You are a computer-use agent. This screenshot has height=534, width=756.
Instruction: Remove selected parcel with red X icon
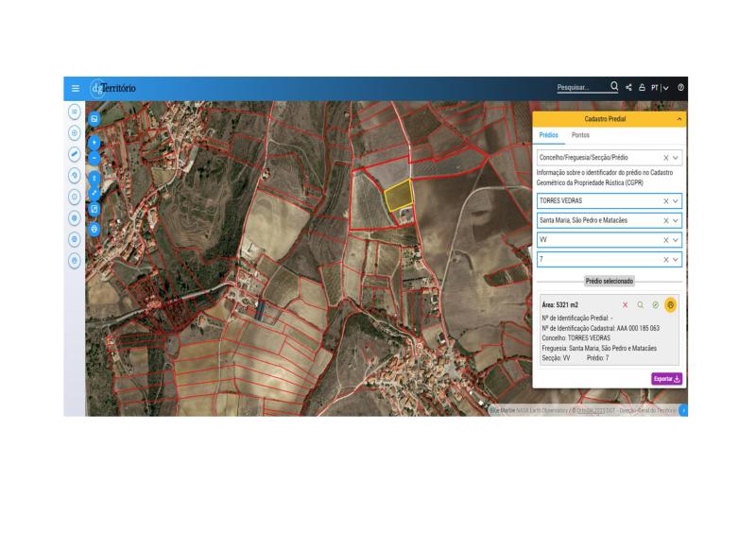click(625, 305)
